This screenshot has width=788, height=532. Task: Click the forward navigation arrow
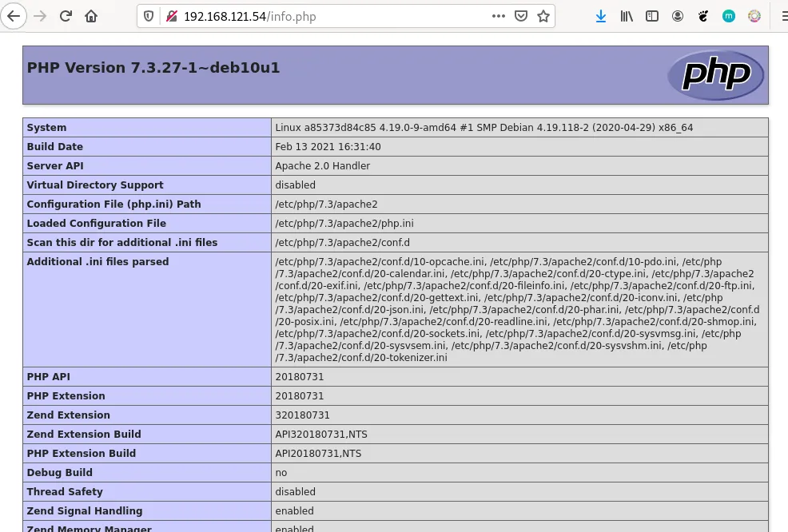(x=41, y=16)
